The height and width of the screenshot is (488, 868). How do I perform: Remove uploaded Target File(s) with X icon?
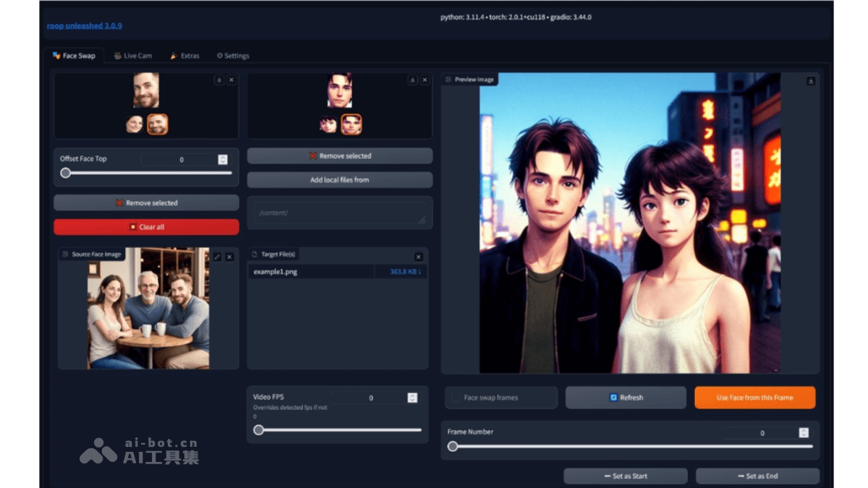[418, 257]
